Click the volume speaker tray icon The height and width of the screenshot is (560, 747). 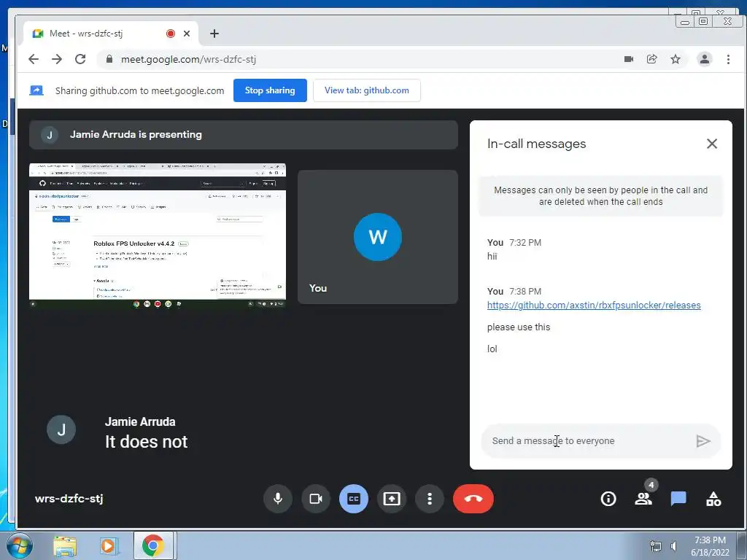(673, 547)
